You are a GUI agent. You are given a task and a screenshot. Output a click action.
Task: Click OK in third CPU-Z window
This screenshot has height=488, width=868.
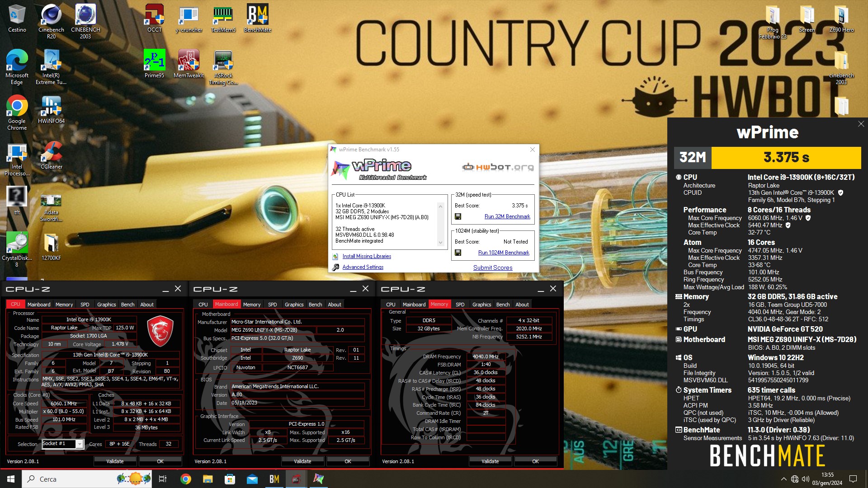[535, 461]
